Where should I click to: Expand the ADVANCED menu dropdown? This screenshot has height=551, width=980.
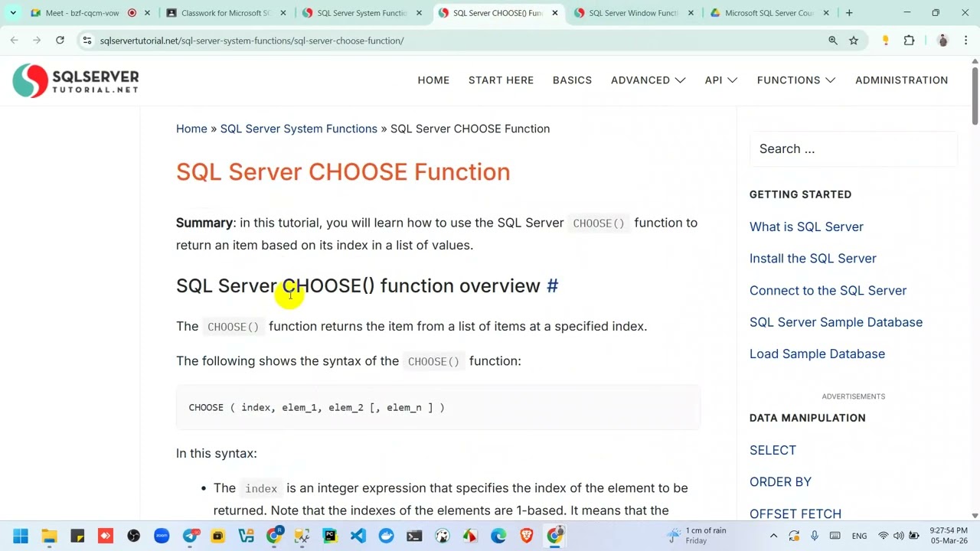(x=648, y=80)
